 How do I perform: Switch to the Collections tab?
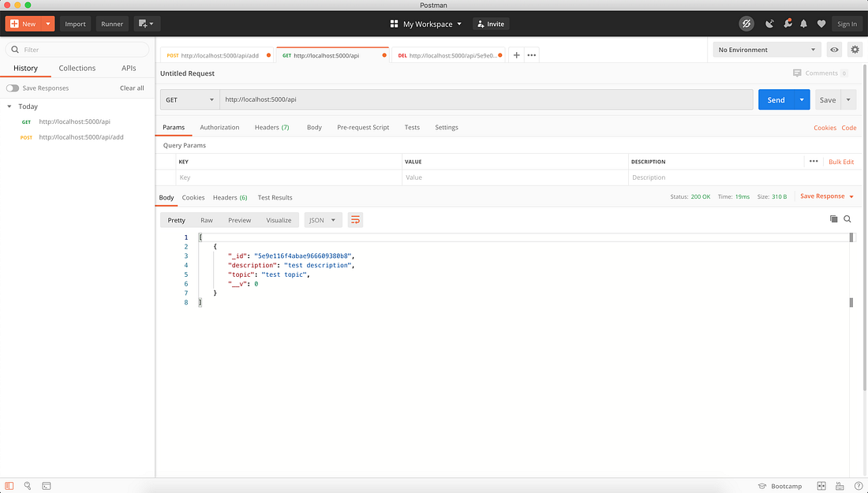click(77, 68)
